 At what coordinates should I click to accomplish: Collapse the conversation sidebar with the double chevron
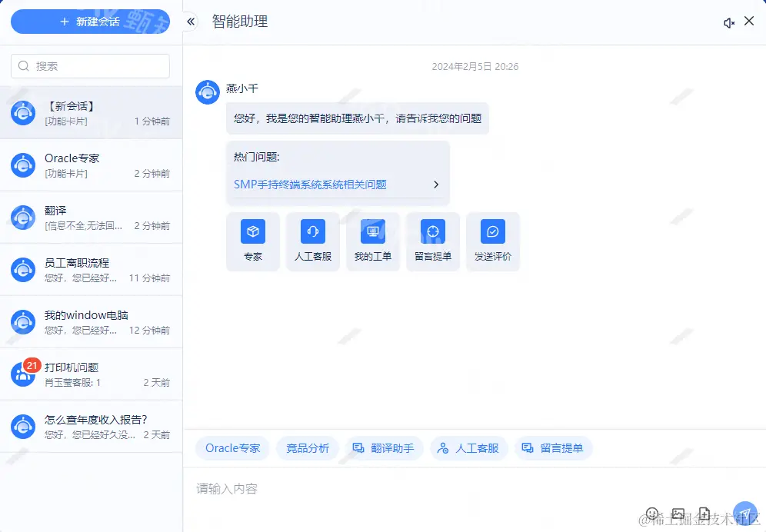click(x=190, y=22)
